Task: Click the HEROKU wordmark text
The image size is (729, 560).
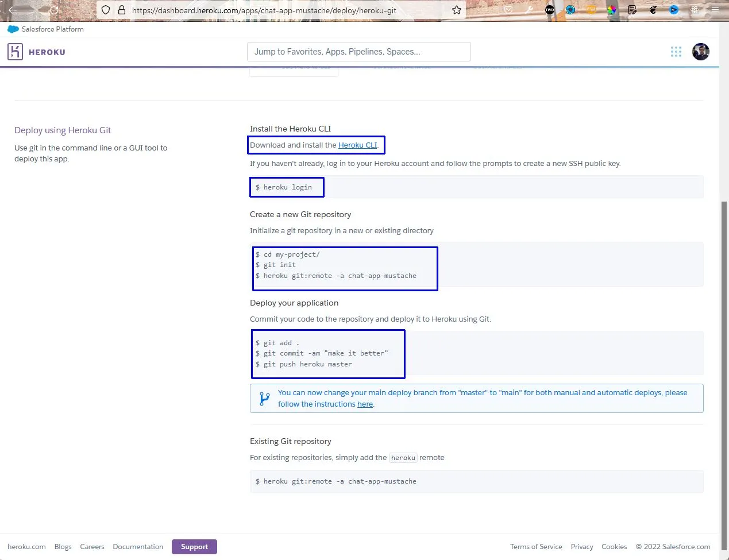Action: pyautogui.click(x=47, y=52)
